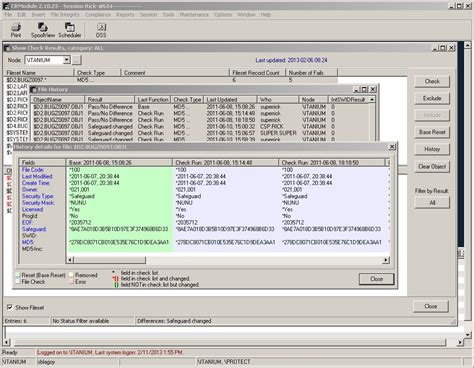Click left arrow of History details scrollbar

coord(70,260)
